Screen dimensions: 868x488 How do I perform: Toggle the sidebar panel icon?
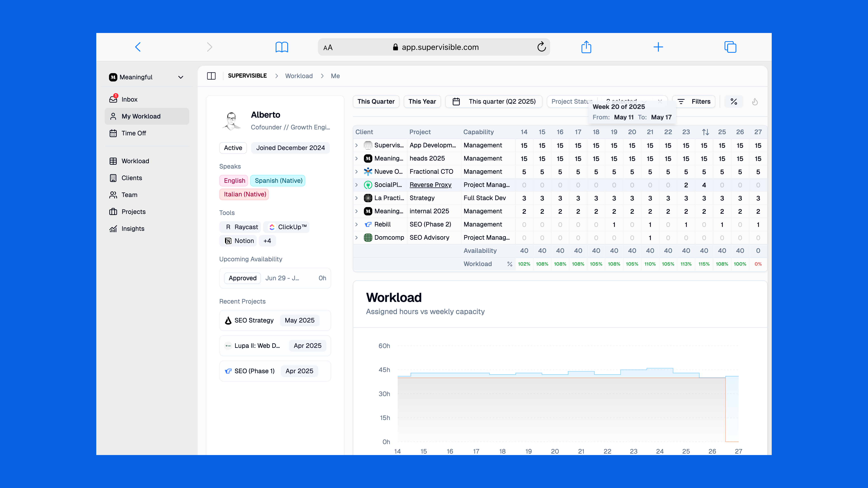(211, 76)
